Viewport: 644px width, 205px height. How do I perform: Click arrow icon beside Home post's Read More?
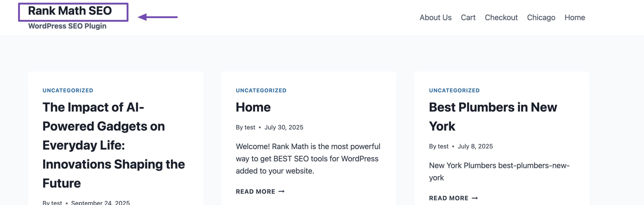281,192
